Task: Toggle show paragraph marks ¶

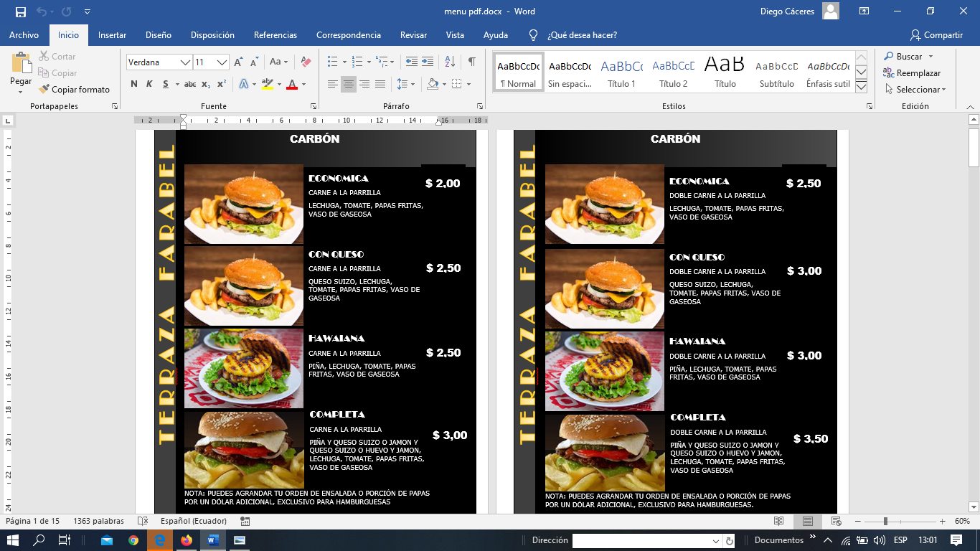Action: [x=471, y=62]
